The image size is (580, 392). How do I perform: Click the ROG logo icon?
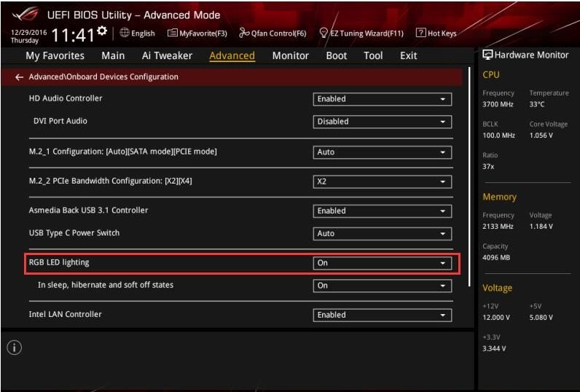26,14
